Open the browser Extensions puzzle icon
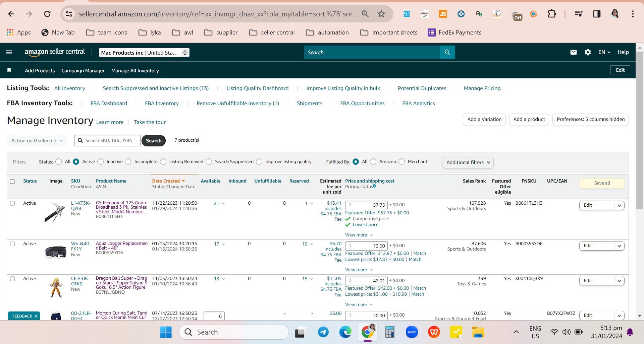This screenshot has height=344, width=644. click(x=551, y=14)
